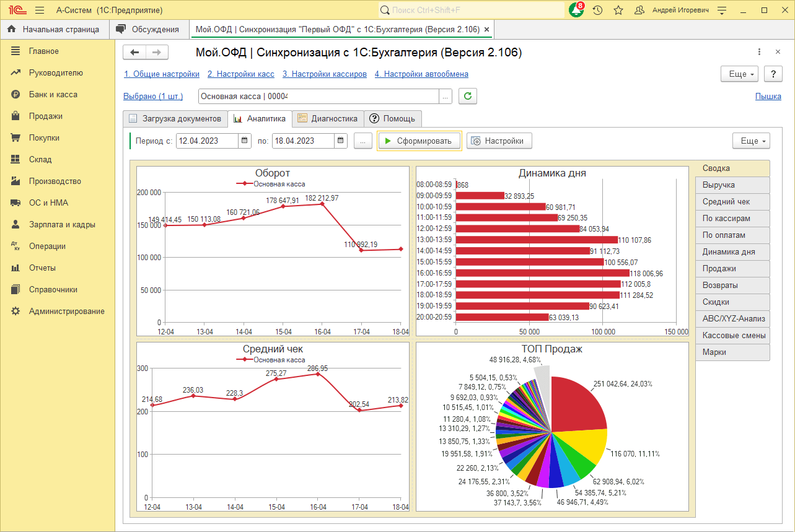This screenshot has width=795, height=532.
Task: Open link 4. Настройки автообмена
Action: pos(421,74)
